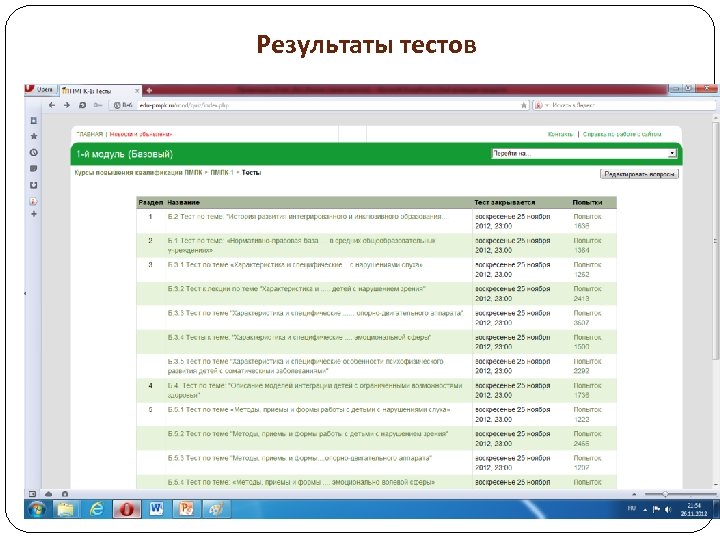Open test Б.3.4 on emotional sphere
This screenshot has height=540, width=720.
point(299,337)
